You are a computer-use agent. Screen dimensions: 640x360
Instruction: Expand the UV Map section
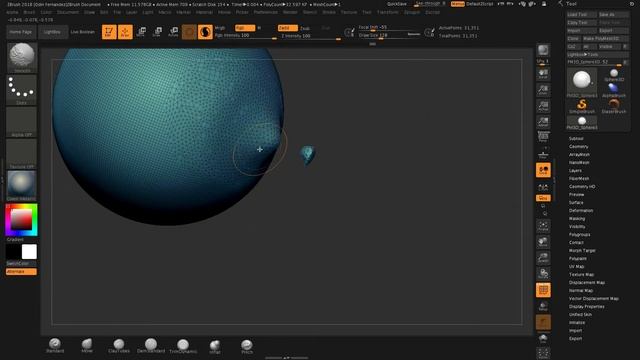tap(576, 267)
